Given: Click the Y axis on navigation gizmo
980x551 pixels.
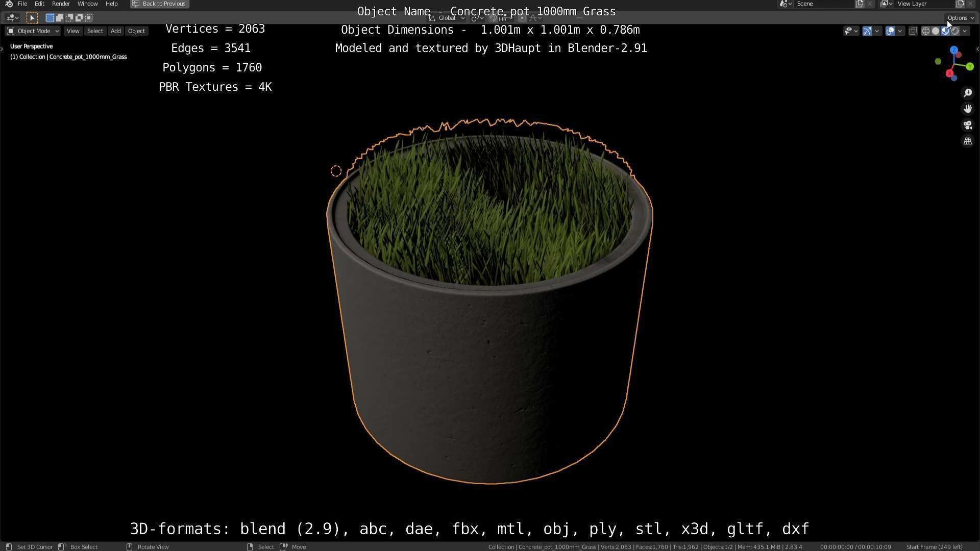Looking at the screenshot, I should click(970, 67).
